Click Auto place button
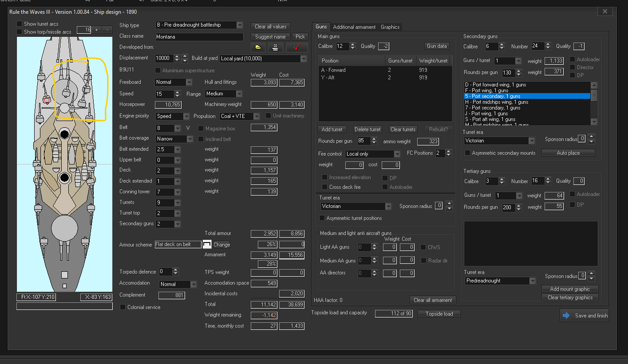Viewport: 628px width, 364px height. [569, 153]
